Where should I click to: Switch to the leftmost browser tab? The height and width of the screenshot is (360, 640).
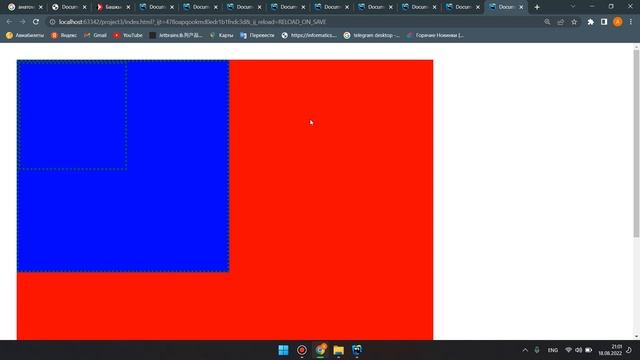pyautogui.click(x=26, y=7)
